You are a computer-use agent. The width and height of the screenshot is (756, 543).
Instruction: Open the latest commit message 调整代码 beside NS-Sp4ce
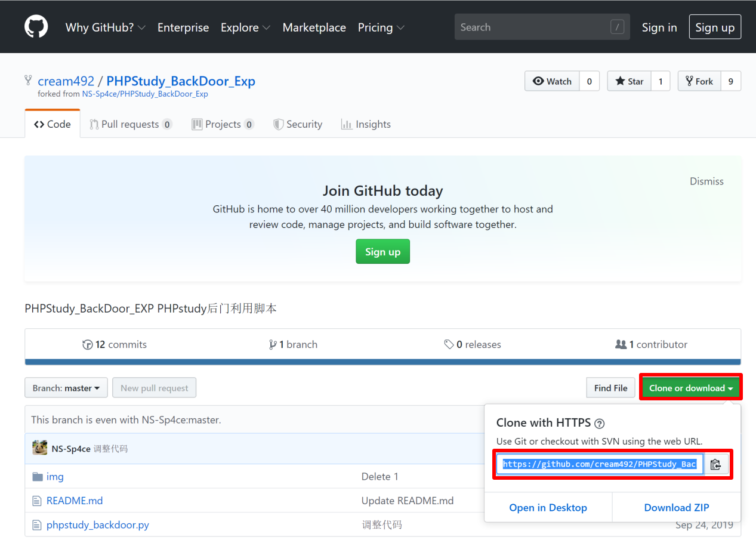(110, 449)
